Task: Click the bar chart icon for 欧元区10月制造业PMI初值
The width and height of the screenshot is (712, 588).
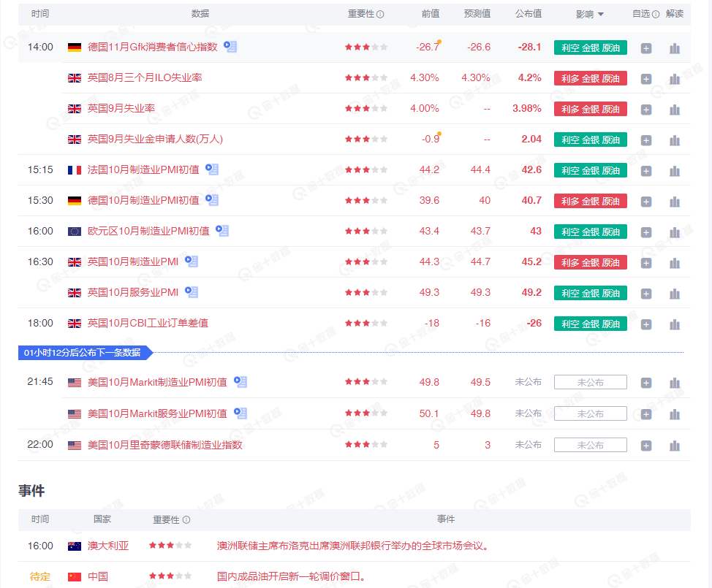Action: coord(674,232)
